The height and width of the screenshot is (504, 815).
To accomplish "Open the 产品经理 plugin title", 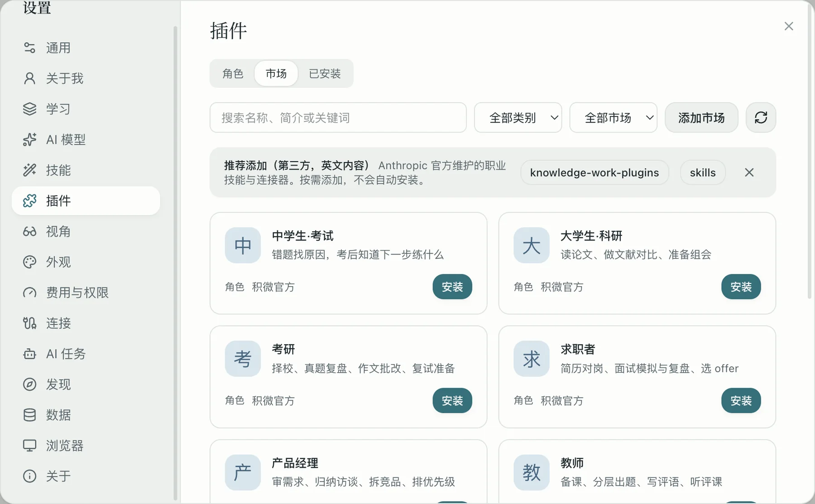I will pos(295,463).
